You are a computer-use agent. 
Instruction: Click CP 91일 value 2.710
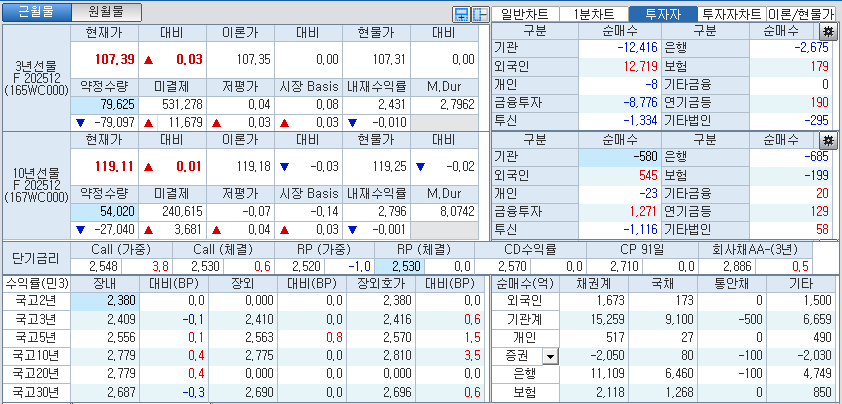625,267
